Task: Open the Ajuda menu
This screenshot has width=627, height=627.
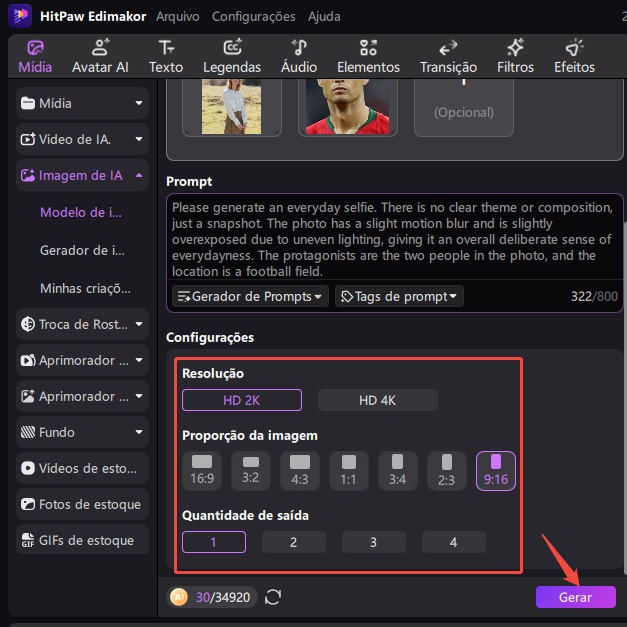Action: coord(324,17)
